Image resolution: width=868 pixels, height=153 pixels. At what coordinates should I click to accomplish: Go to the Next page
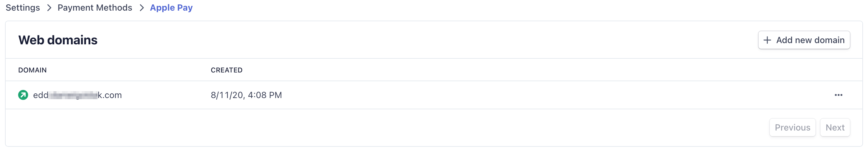pyautogui.click(x=835, y=127)
